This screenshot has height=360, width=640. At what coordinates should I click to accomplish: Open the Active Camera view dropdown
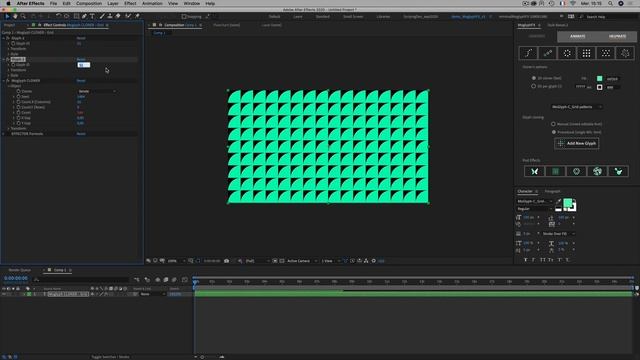(x=302, y=261)
